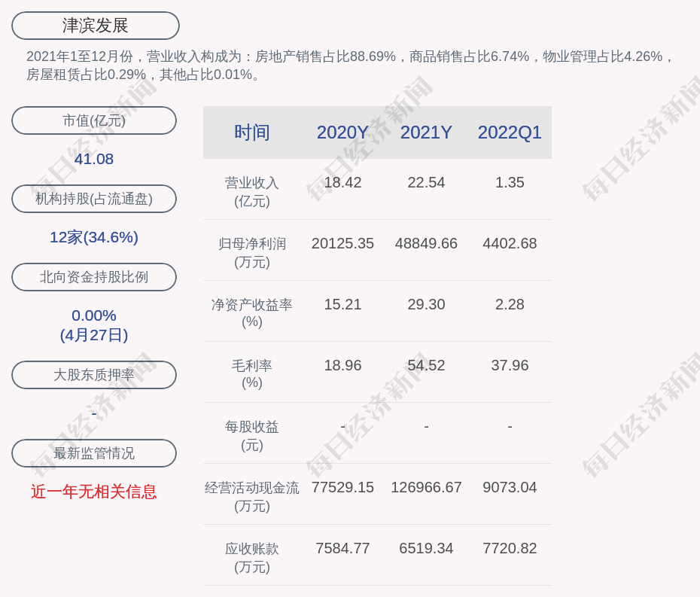
Task: Select the 经营活动现金流(万元) row label
Action: point(251,496)
